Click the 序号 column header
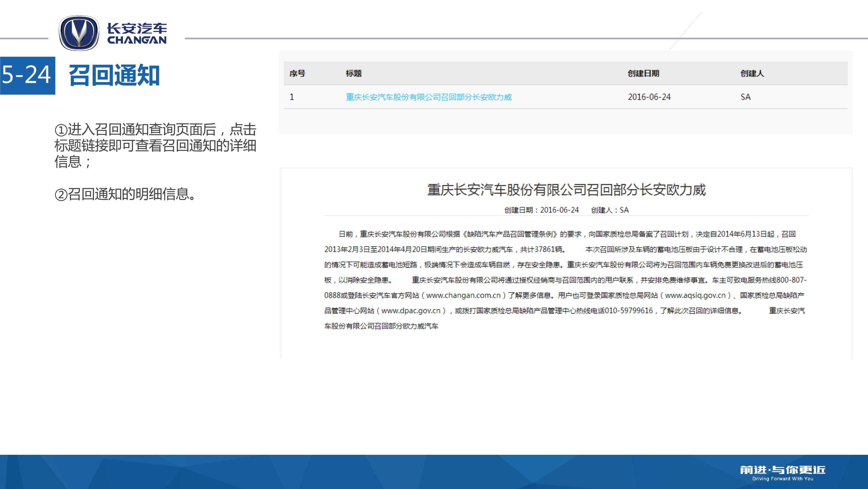 [297, 73]
